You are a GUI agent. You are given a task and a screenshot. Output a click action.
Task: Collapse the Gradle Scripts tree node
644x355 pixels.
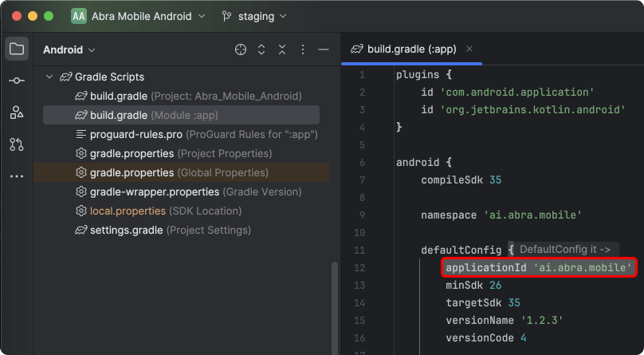pyautogui.click(x=49, y=77)
